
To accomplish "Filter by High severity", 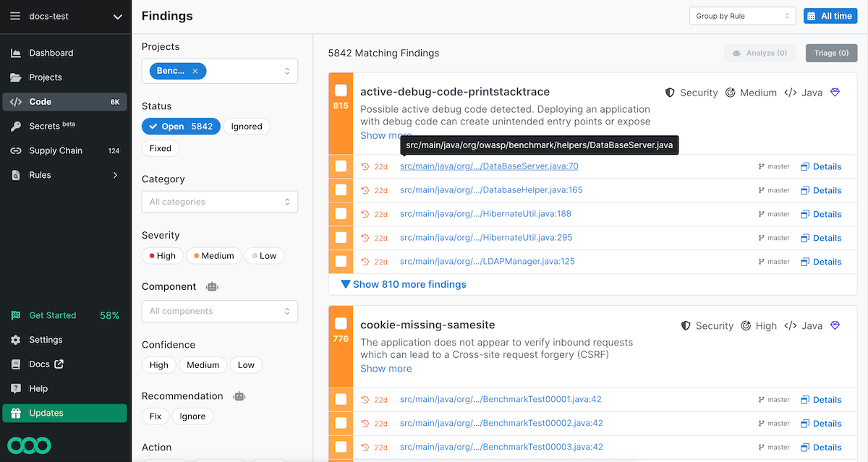I will pos(162,256).
